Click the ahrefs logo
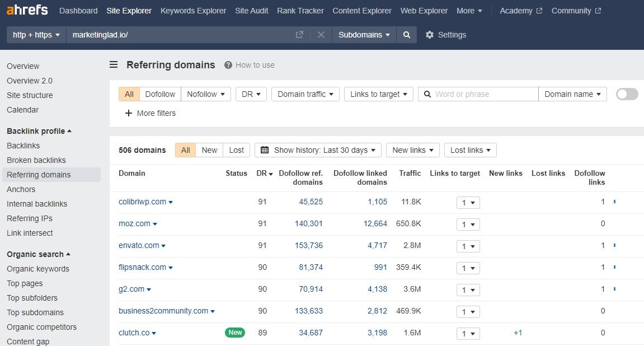Screen dimensions: 644x346 pyautogui.click(x=27, y=10)
